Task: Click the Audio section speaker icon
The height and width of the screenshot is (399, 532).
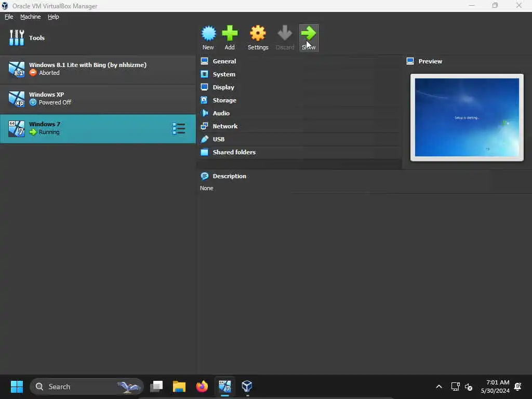Action: pyautogui.click(x=204, y=113)
